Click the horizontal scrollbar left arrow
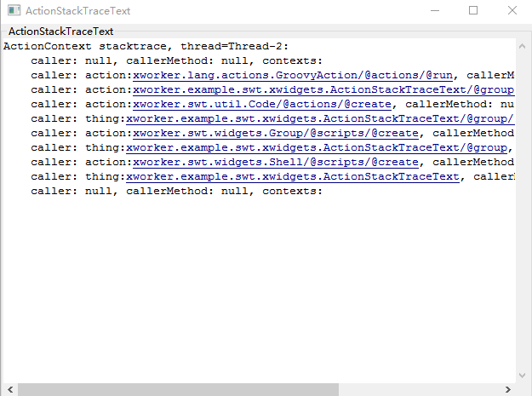The width and height of the screenshot is (532, 396). tap(8, 389)
